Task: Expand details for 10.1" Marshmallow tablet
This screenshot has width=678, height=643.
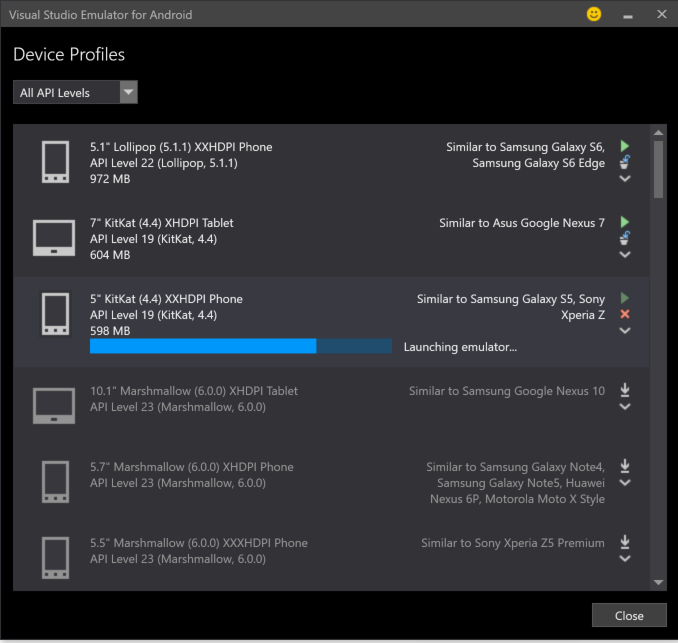Action: pyautogui.click(x=625, y=407)
